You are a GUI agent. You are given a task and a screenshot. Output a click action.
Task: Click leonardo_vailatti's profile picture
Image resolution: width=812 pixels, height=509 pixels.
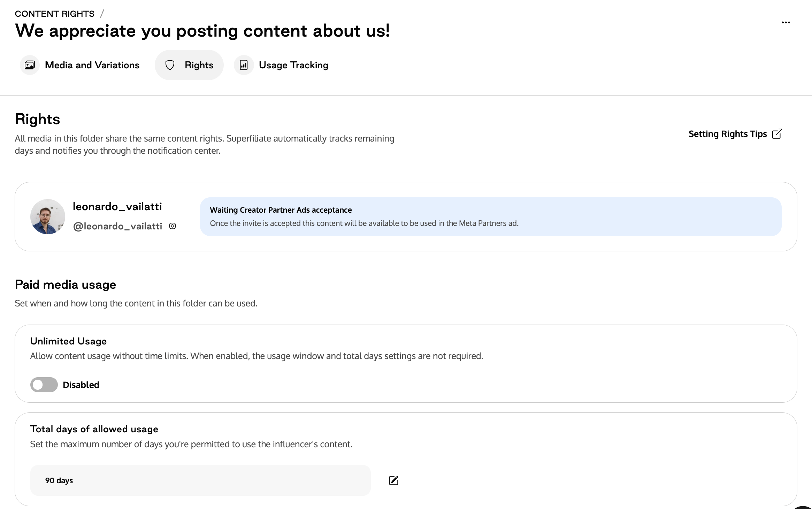[48, 216]
